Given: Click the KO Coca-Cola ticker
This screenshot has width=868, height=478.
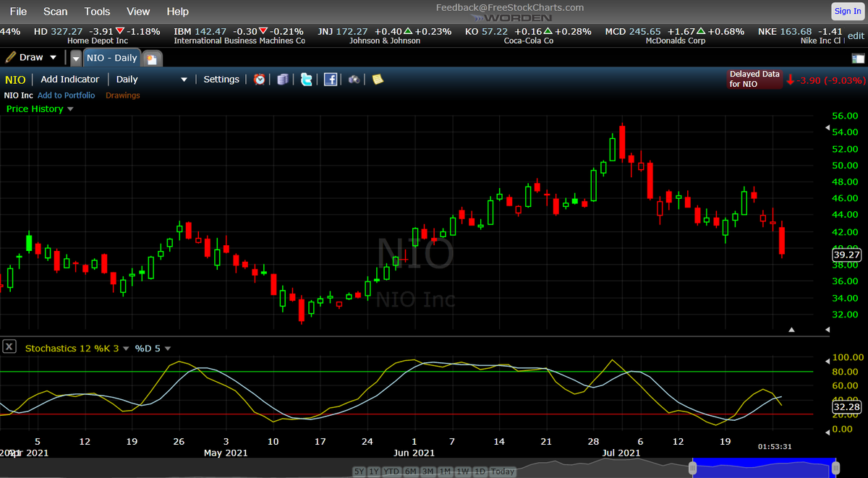Looking at the screenshot, I should [528, 35].
